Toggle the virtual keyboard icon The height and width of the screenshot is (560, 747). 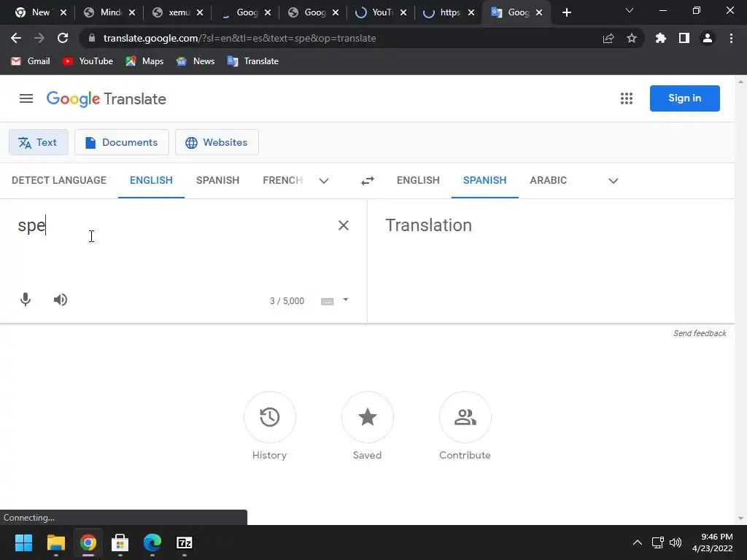click(328, 301)
